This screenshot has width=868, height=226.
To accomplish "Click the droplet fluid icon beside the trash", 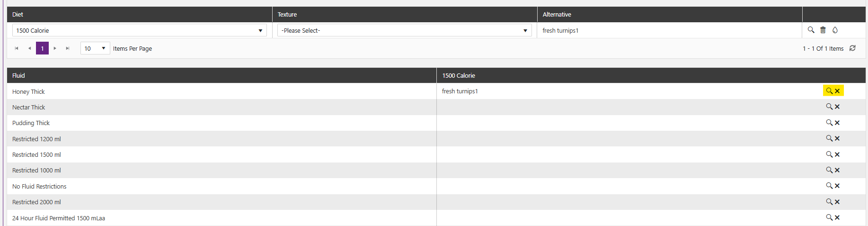I will (835, 30).
